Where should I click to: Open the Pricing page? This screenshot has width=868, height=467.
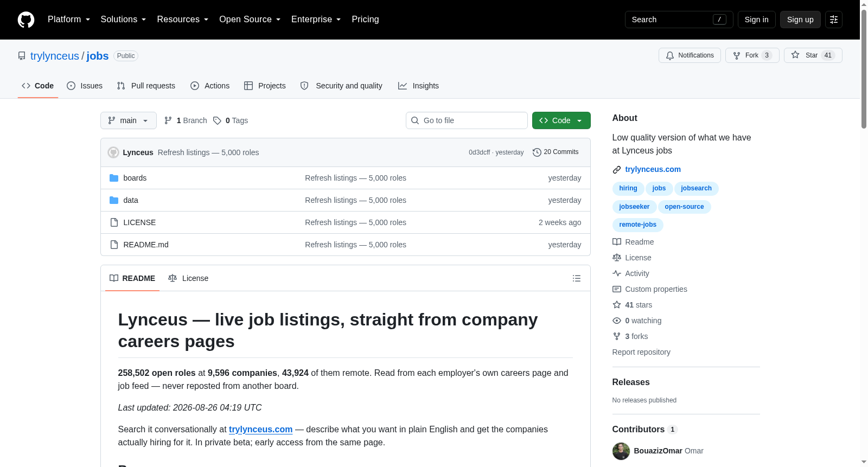(366, 20)
